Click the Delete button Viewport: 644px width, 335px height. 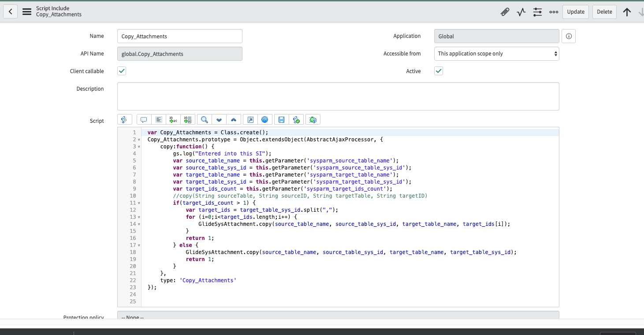click(x=604, y=12)
